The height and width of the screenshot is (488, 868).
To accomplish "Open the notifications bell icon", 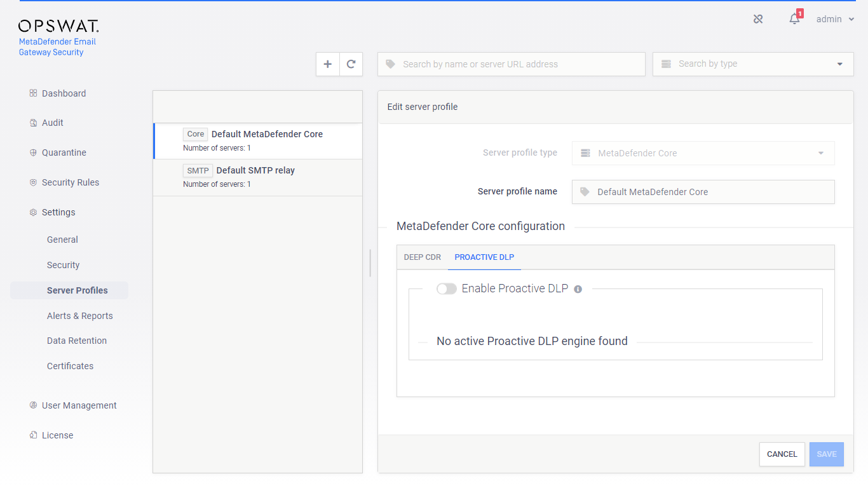I will [794, 19].
